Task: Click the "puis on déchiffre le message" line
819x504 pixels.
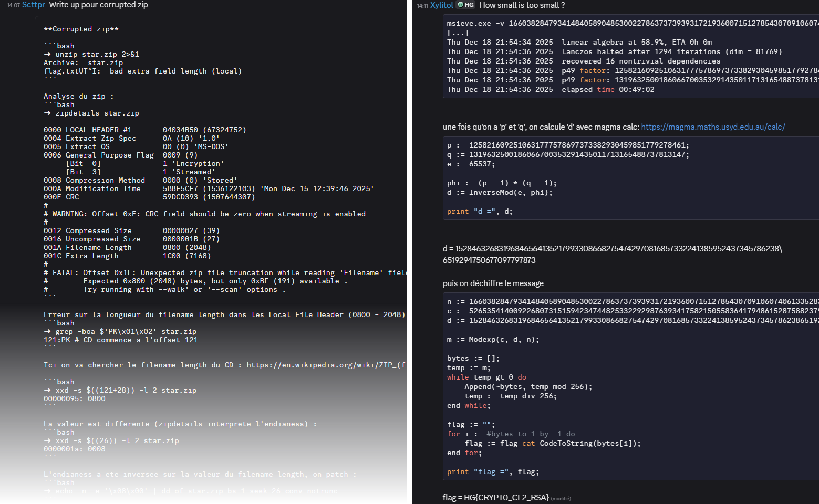Action: (x=493, y=283)
